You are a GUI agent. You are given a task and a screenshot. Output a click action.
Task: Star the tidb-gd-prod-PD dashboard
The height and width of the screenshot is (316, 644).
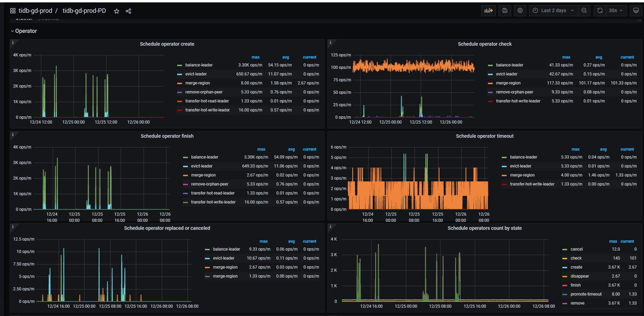(117, 11)
